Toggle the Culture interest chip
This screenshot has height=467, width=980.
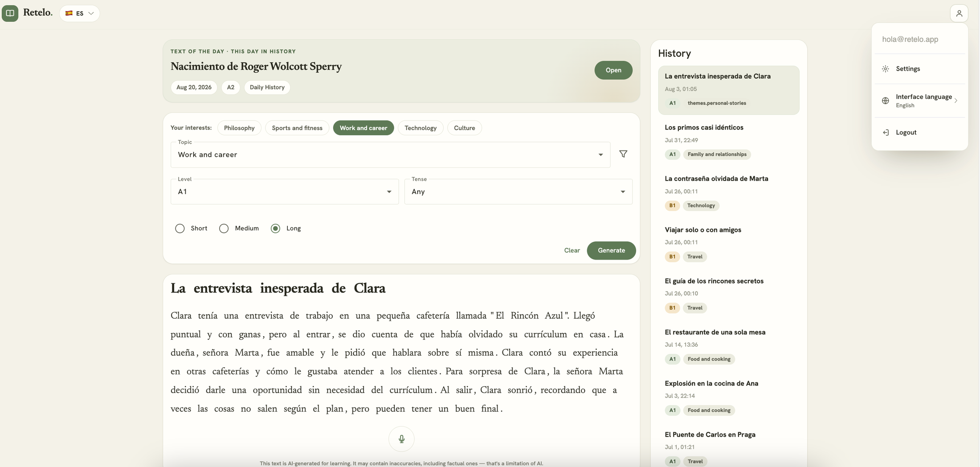pos(465,128)
